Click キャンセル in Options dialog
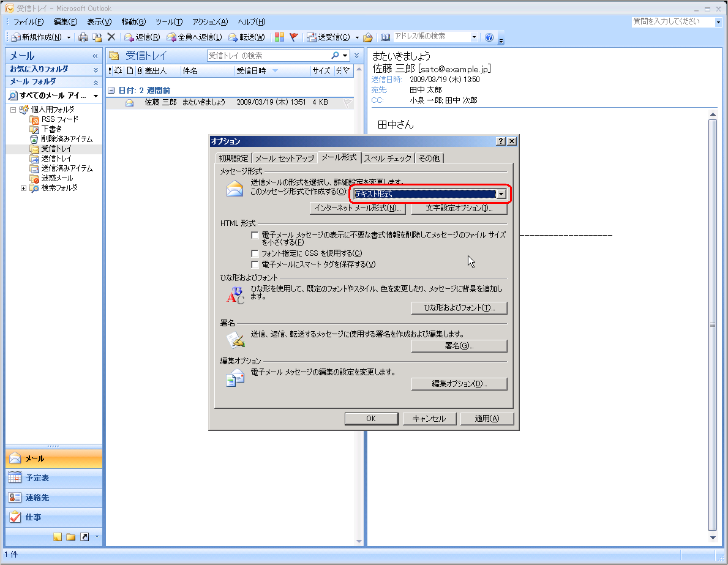Image resolution: width=728 pixels, height=565 pixels. [x=429, y=419]
